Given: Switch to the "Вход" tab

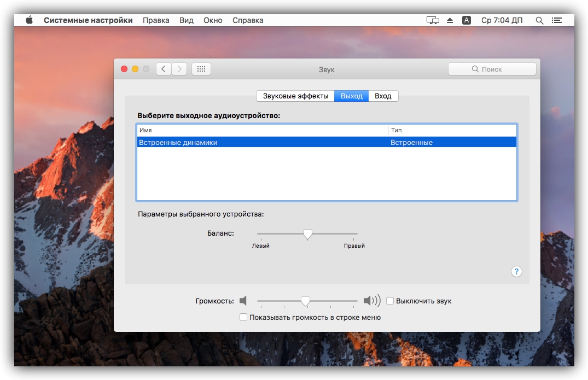Looking at the screenshot, I should click(383, 96).
